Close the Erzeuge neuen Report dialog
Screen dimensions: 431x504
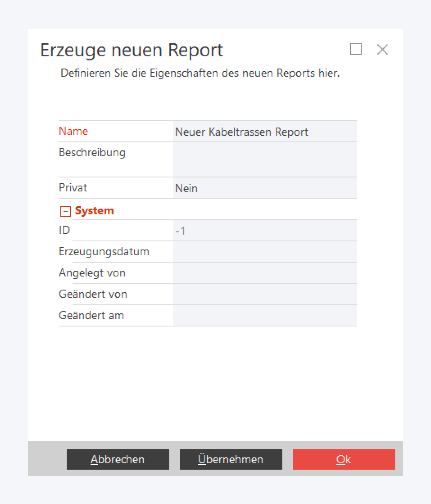click(x=382, y=50)
